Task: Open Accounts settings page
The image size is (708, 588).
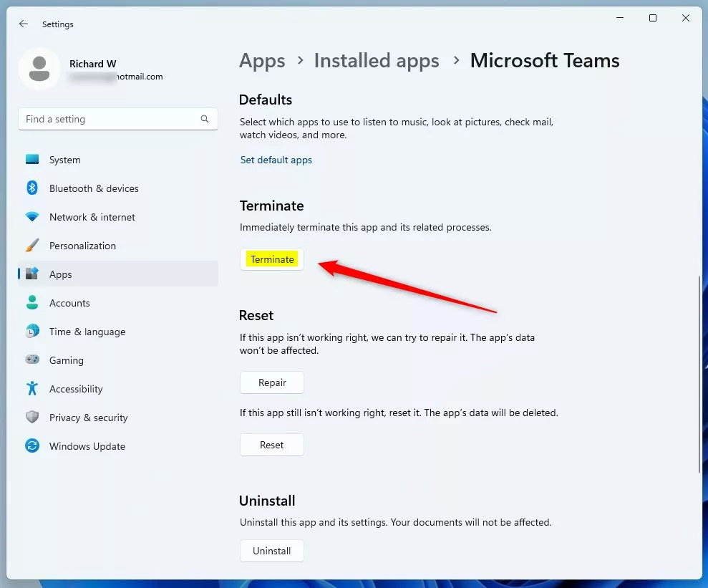Action: [118, 302]
